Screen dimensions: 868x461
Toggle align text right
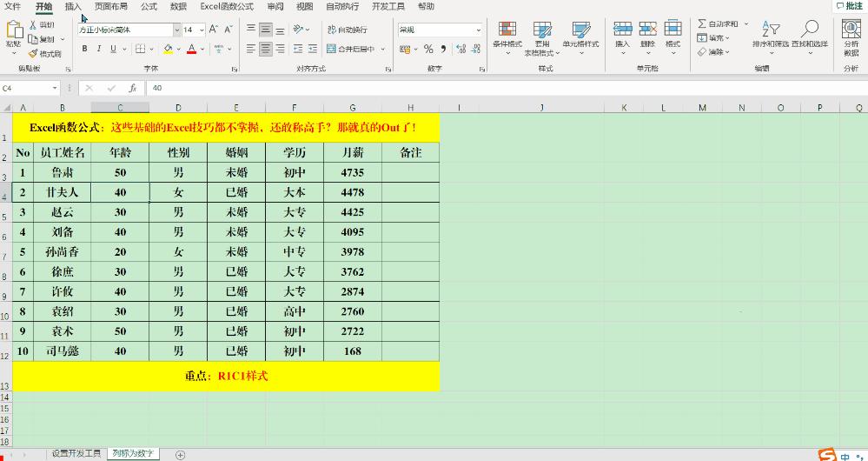pyautogui.click(x=280, y=49)
